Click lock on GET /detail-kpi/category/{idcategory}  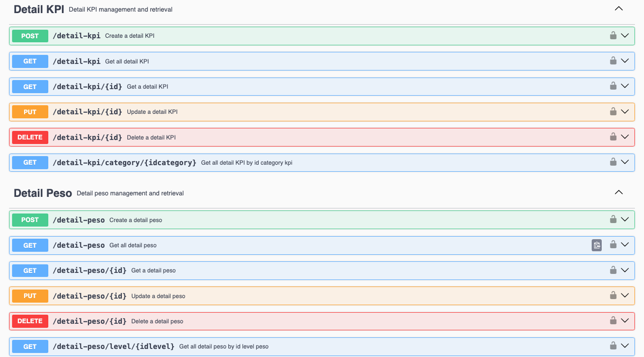click(x=613, y=162)
